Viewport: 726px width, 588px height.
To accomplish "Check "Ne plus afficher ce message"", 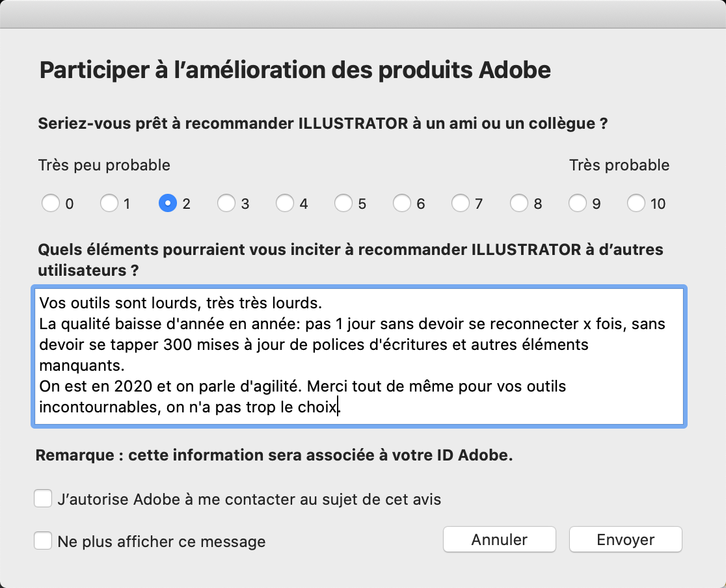I will coord(43,541).
